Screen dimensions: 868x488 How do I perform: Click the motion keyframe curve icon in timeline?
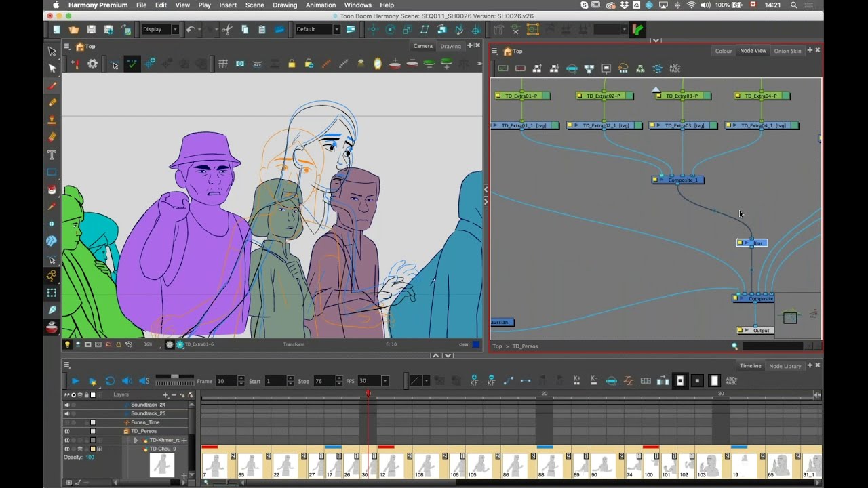[508, 381]
